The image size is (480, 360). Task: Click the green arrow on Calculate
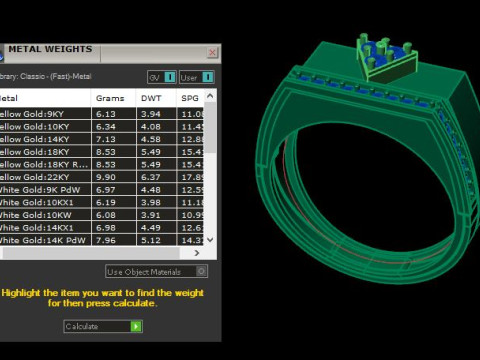point(136,326)
